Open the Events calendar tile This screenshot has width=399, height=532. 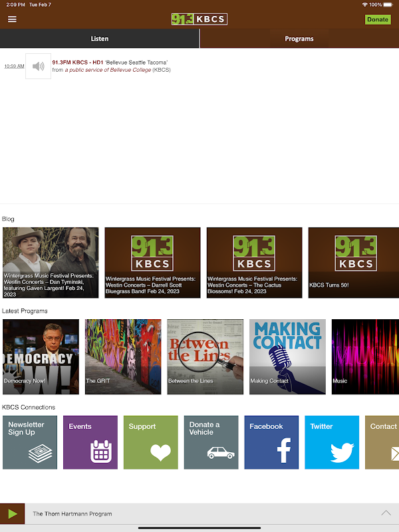point(90,442)
